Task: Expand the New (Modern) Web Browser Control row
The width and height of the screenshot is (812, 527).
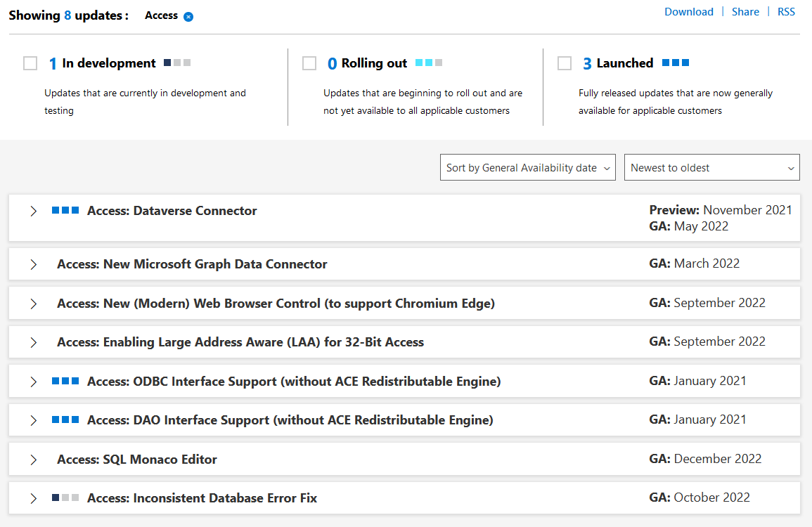Action: 34,304
